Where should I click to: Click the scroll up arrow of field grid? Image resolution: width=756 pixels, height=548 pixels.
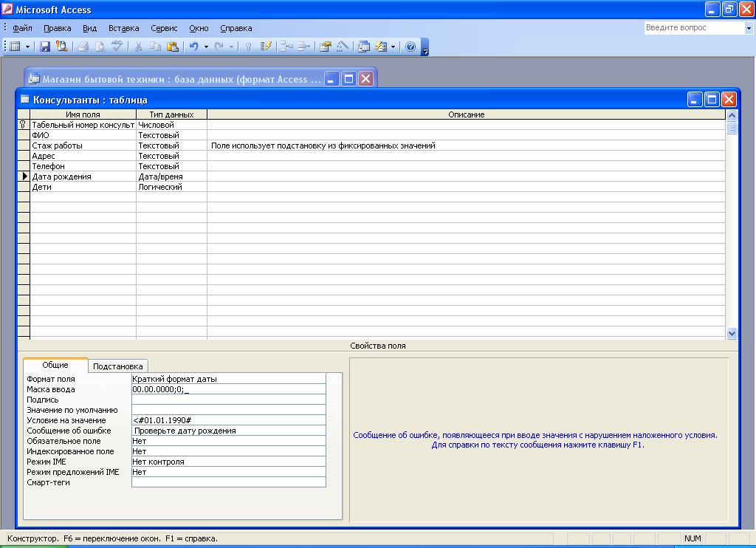point(732,115)
